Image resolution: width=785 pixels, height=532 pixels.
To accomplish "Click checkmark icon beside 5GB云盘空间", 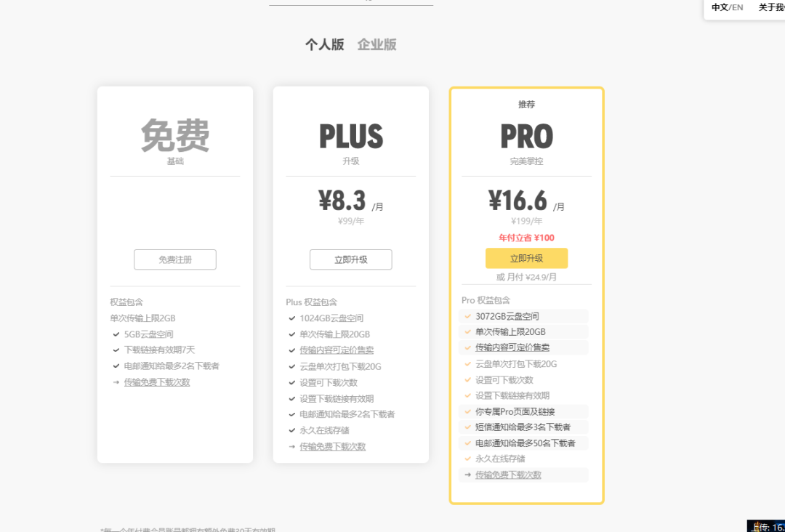I will [116, 334].
